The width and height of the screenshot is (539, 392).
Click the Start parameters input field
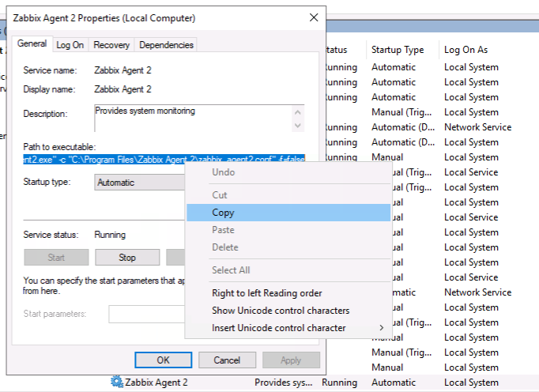[147, 314]
